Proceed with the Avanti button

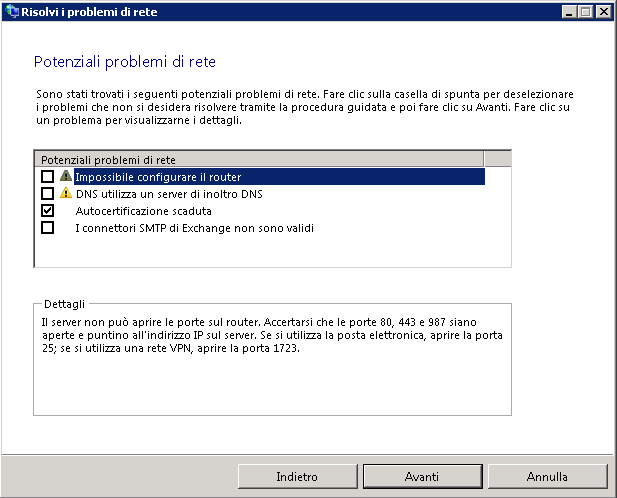tap(423, 477)
